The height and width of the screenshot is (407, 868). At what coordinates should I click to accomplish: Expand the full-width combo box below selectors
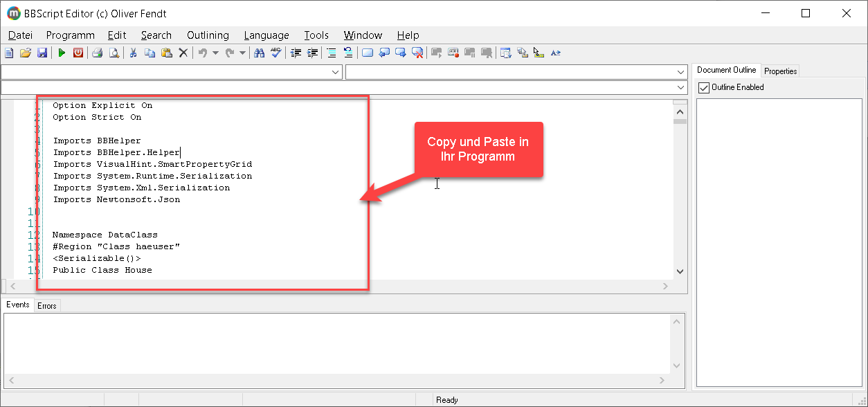pos(680,88)
